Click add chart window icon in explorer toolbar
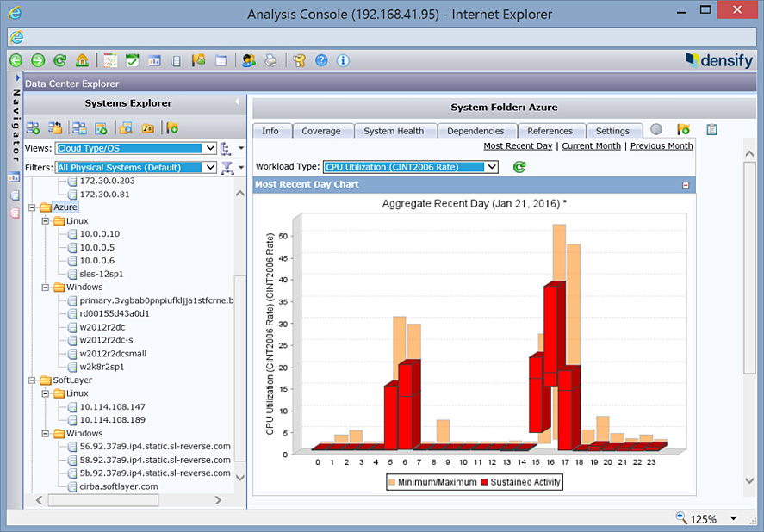This screenshot has height=532, width=764. pyautogui.click(x=101, y=128)
